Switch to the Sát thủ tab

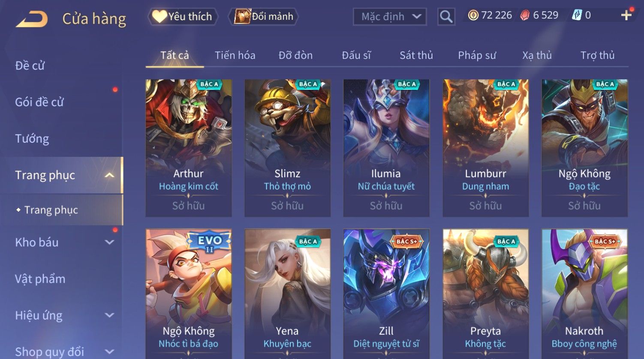[x=416, y=55]
